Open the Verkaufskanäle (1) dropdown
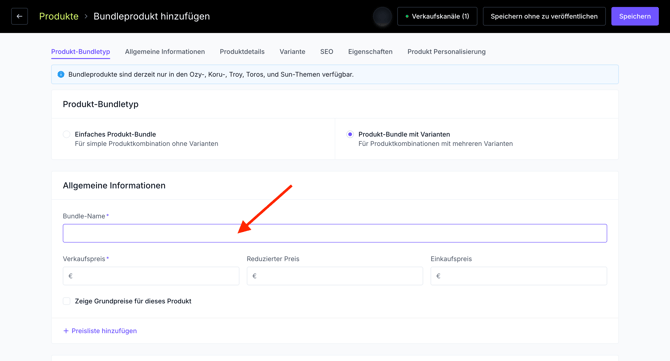 [437, 16]
